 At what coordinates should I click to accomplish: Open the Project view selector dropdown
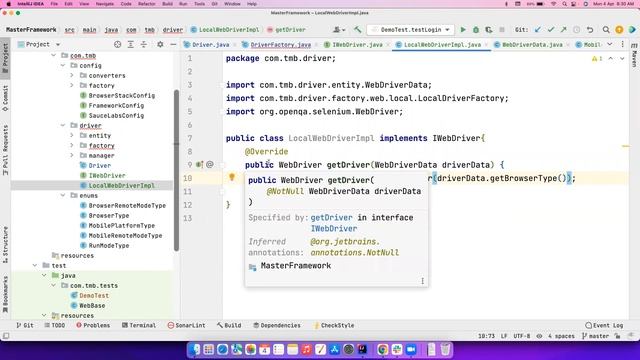point(39,44)
